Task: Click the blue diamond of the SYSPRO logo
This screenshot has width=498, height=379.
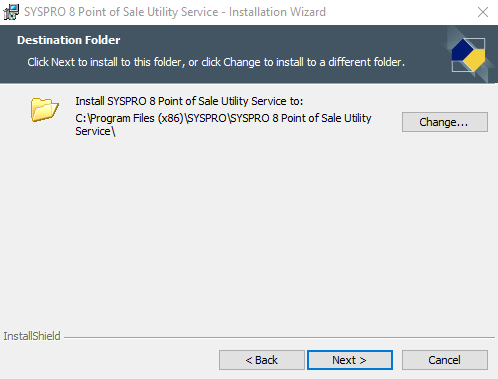Action: pos(462,50)
